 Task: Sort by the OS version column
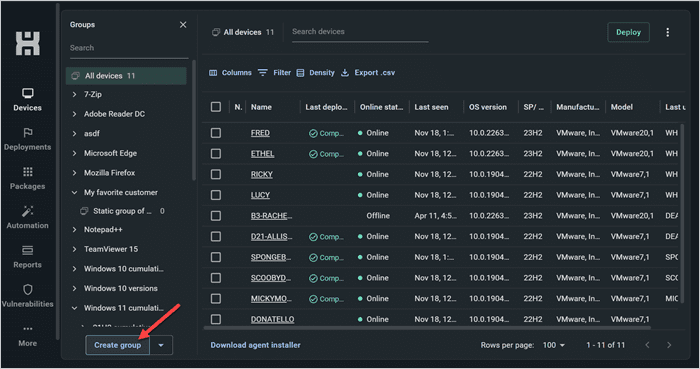click(488, 107)
